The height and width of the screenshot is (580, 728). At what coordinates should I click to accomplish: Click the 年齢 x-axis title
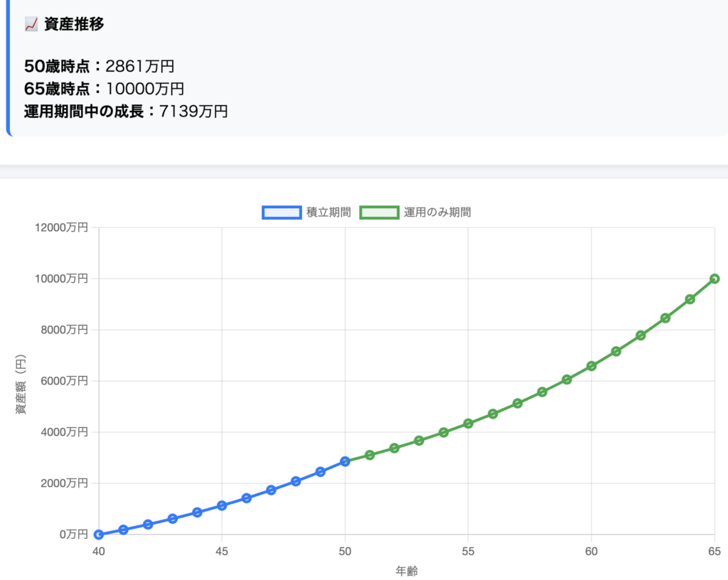click(407, 570)
